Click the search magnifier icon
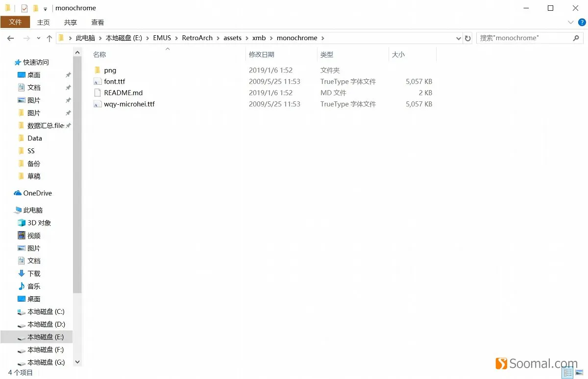Screen dimensions: 588x379 [x=576, y=38]
